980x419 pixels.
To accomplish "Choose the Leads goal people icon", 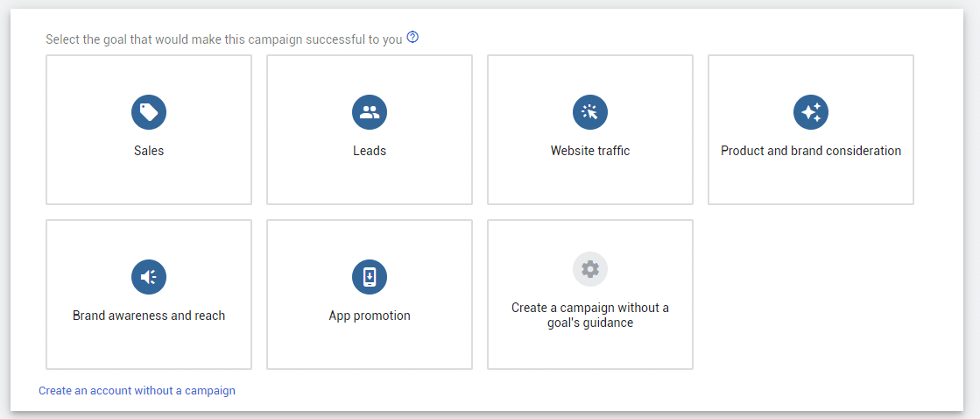I will point(370,112).
